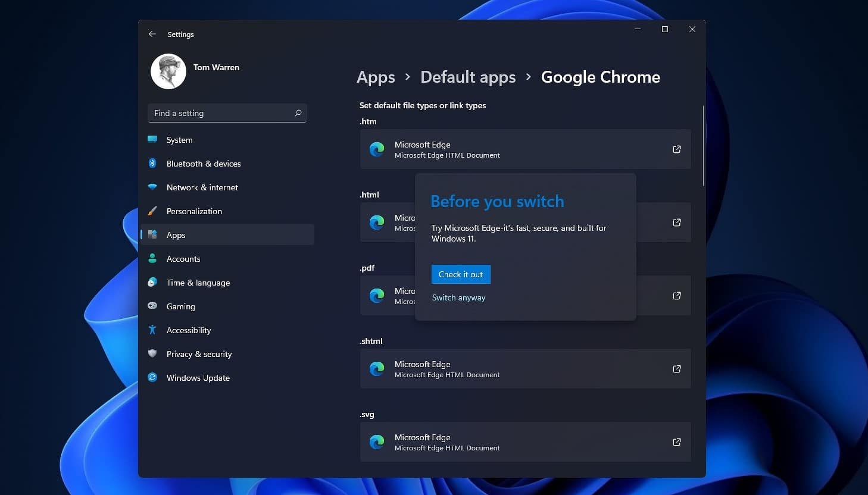Click the Check it out button
This screenshot has width=868, height=495.
[x=461, y=274]
